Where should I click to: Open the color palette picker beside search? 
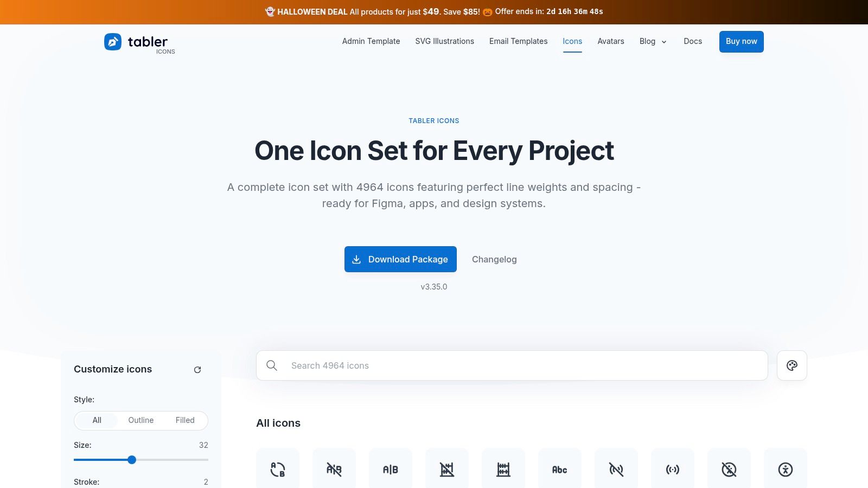point(792,365)
